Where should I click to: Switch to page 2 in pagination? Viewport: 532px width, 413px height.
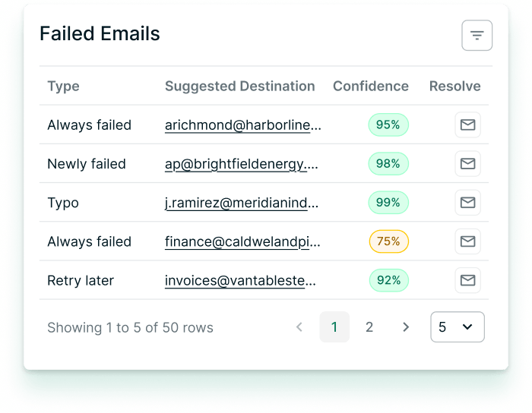(369, 327)
